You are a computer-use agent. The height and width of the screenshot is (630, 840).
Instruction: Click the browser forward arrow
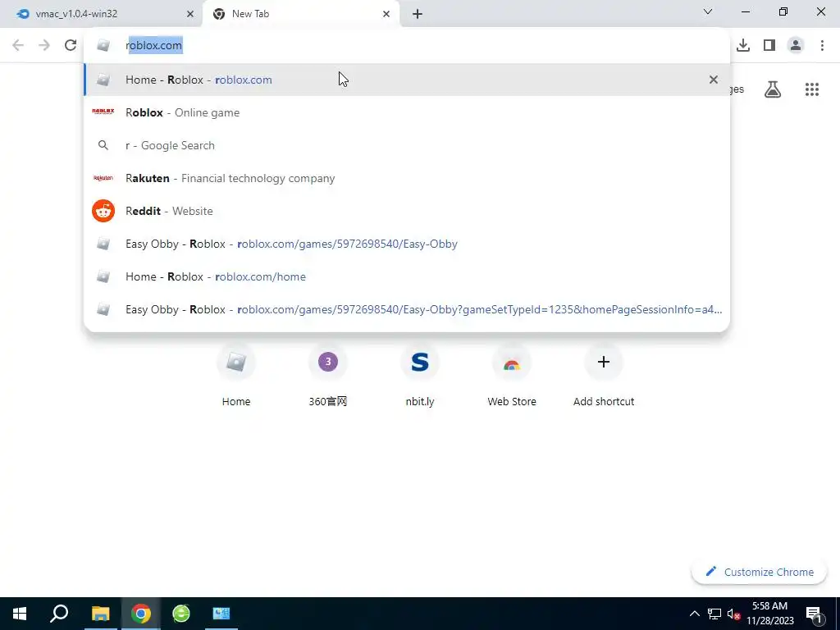44,45
